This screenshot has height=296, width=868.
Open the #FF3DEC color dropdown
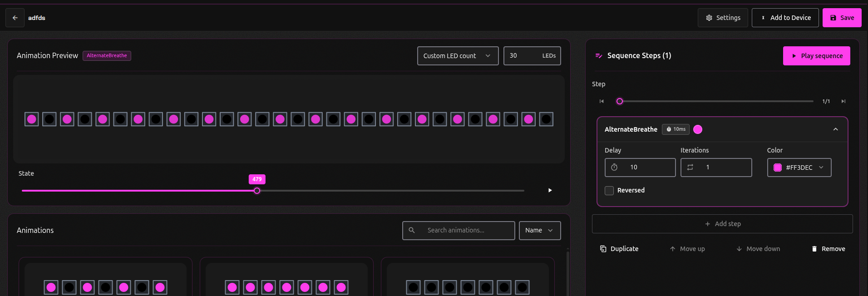(799, 168)
